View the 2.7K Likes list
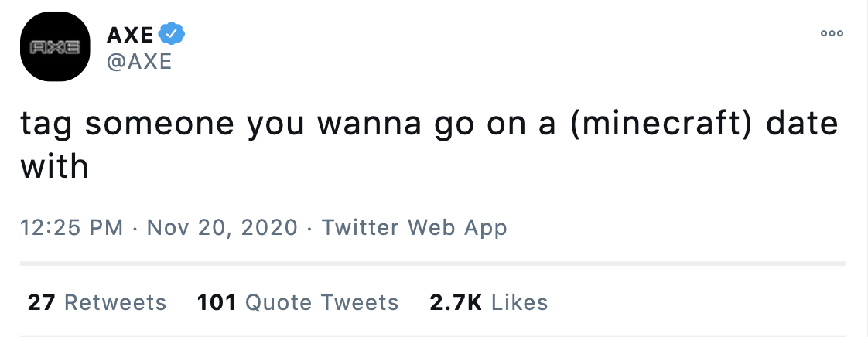The image size is (868, 337). coord(489,302)
